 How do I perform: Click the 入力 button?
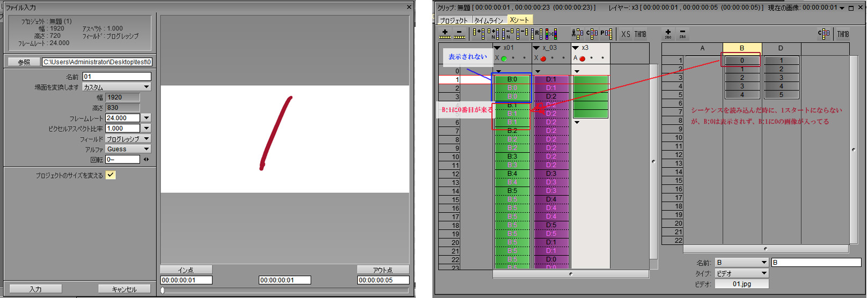click(x=35, y=289)
